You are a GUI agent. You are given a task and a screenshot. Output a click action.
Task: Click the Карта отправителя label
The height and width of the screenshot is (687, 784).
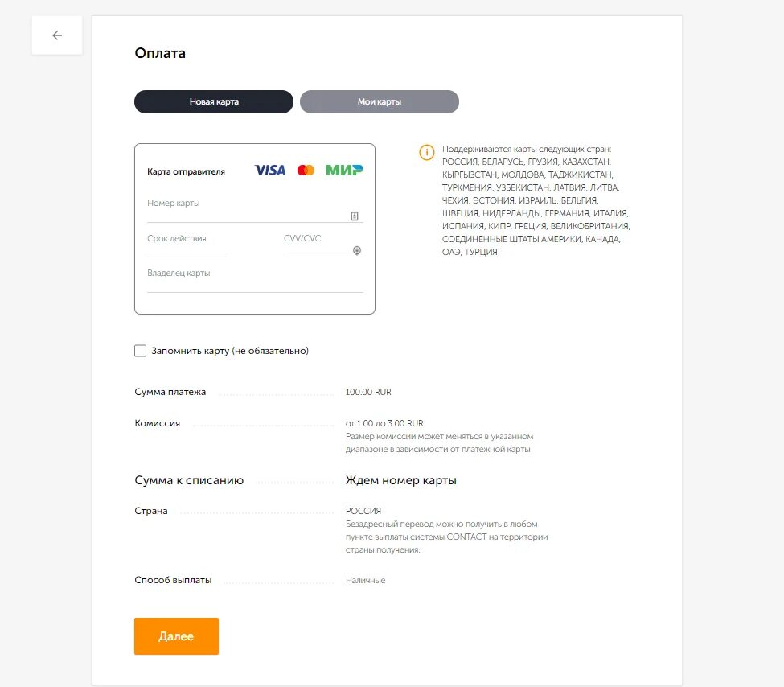tap(186, 171)
